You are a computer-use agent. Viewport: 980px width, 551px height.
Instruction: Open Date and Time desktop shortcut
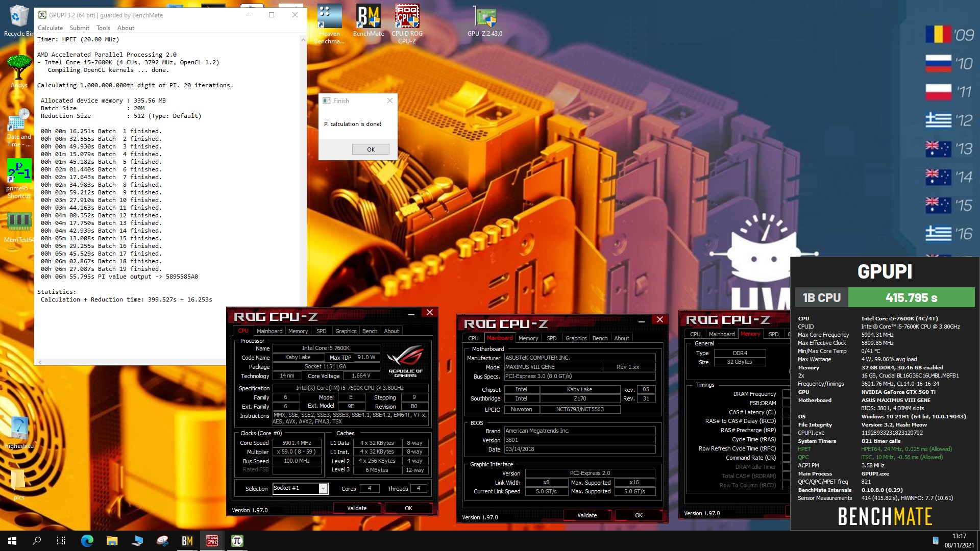coord(19,128)
